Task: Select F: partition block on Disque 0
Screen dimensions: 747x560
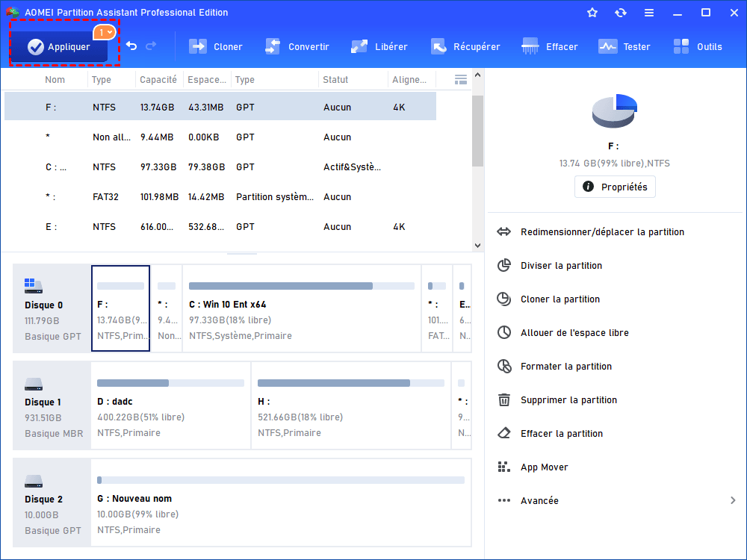Action: click(x=120, y=308)
